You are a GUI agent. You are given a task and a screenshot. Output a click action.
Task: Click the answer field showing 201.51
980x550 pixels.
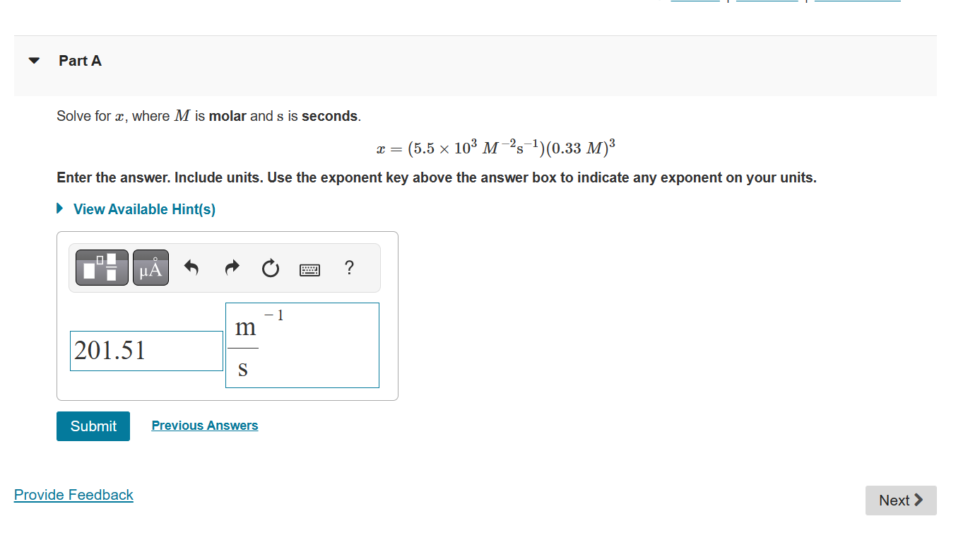point(146,350)
